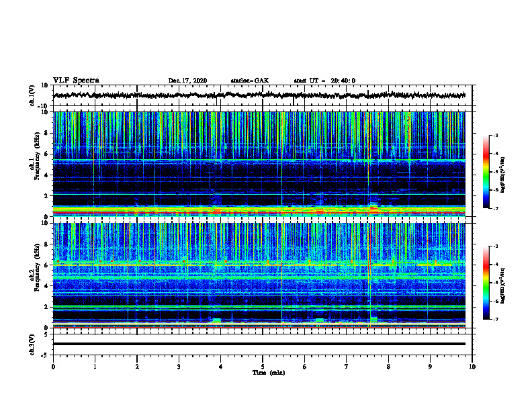Click time-axis tick label "0"
The height and width of the screenshot is (411, 532).
coord(53,367)
